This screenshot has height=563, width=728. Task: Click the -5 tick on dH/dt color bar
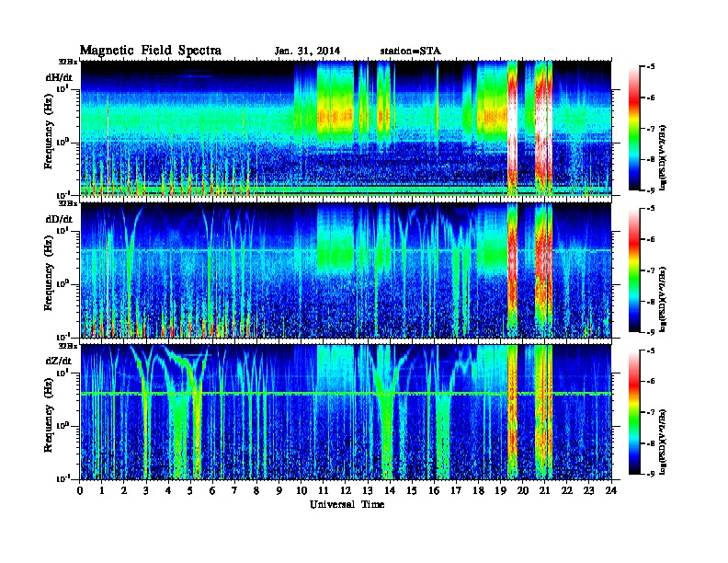coord(651,67)
